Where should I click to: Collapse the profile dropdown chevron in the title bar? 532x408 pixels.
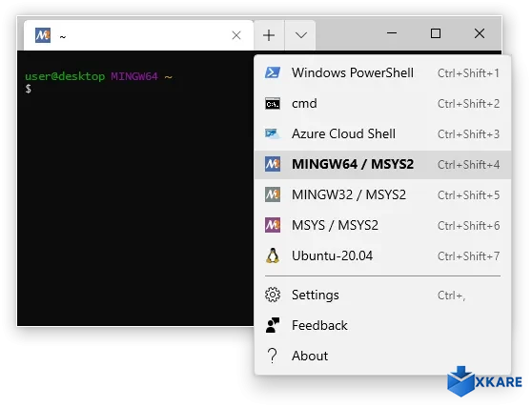tap(301, 35)
